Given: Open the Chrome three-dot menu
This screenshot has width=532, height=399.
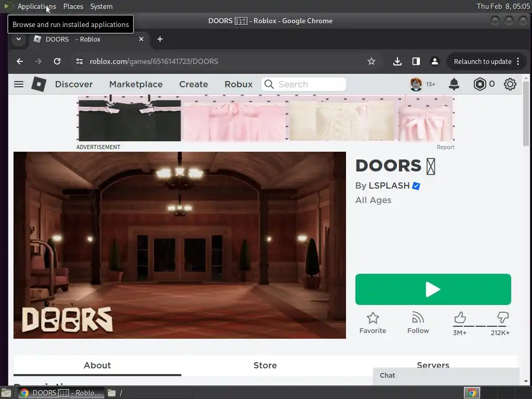Looking at the screenshot, I should [x=518, y=61].
